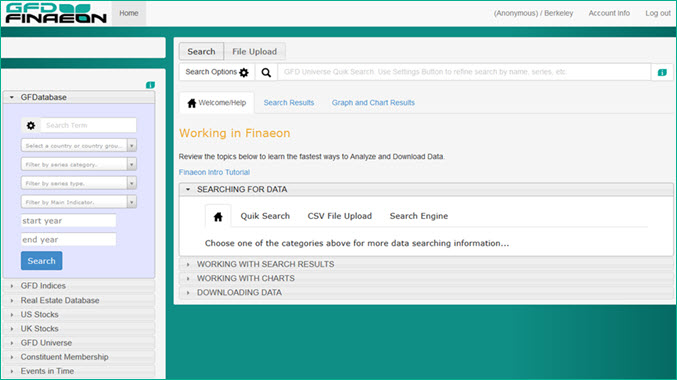The width and height of the screenshot is (677, 380).
Task: Open the Search Engine help tab
Action: [418, 216]
